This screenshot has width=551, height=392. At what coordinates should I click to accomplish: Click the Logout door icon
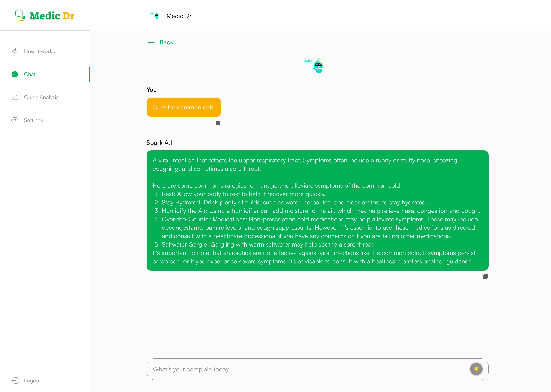coord(15,380)
